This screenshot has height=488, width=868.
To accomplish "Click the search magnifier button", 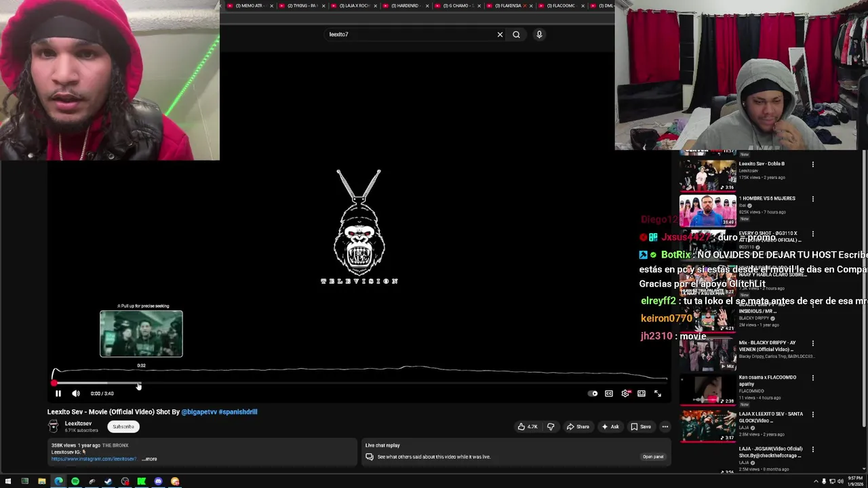I will coord(516,35).
